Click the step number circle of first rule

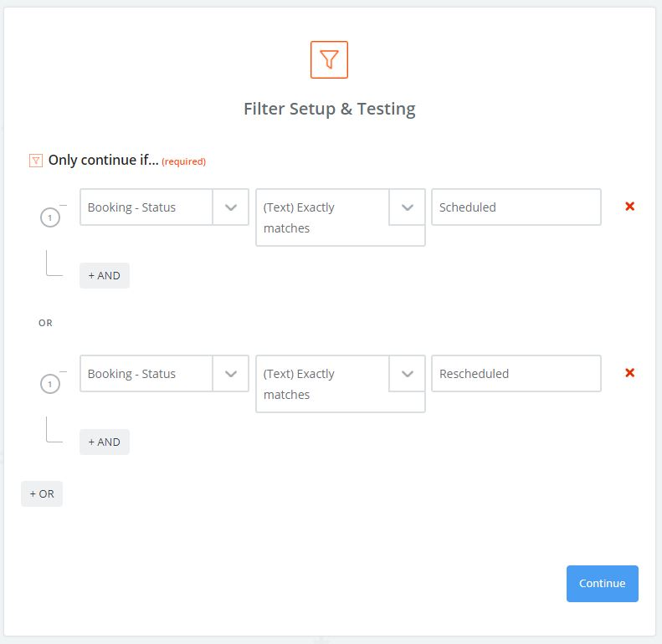pos(50,218)
